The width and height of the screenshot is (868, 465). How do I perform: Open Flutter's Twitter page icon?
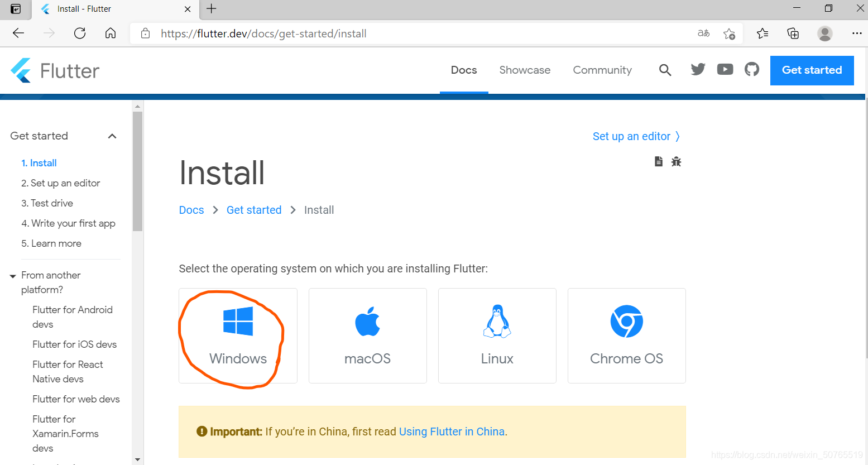point(698,69)
